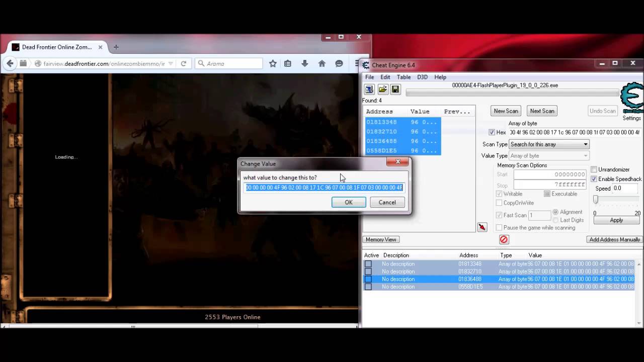
Task: Click the site identity globe icon in address bar
Action: [x=38, y=63]
